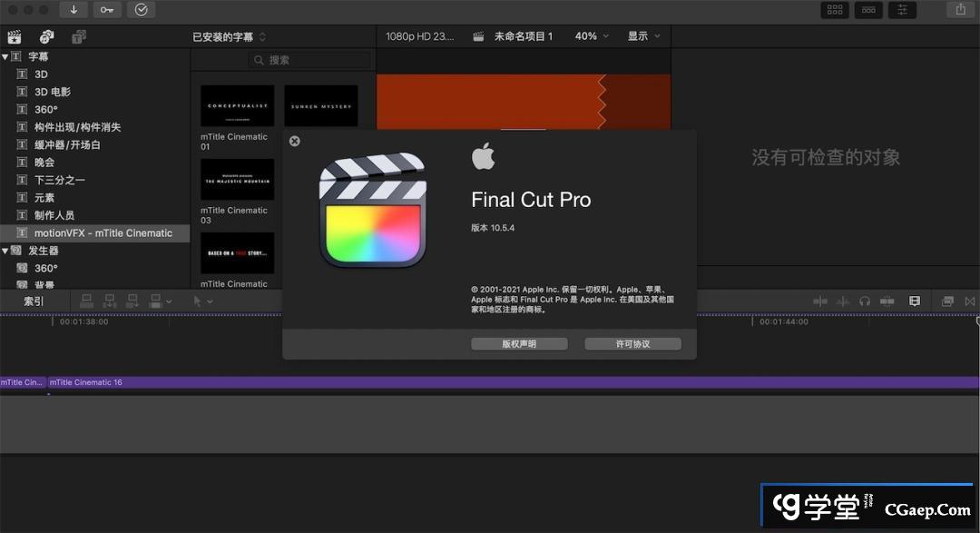Show the photos and audio sidebar
Image resolution: width=980 pixels, height=533 pixels.
[x=46, y=36]
